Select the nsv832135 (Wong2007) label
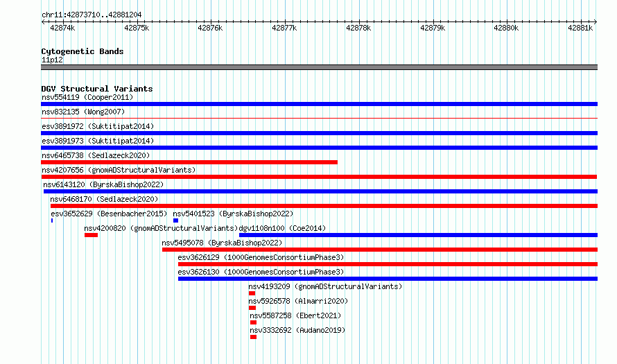This screenshot has height=364, width=617. (x=83, y=112)
